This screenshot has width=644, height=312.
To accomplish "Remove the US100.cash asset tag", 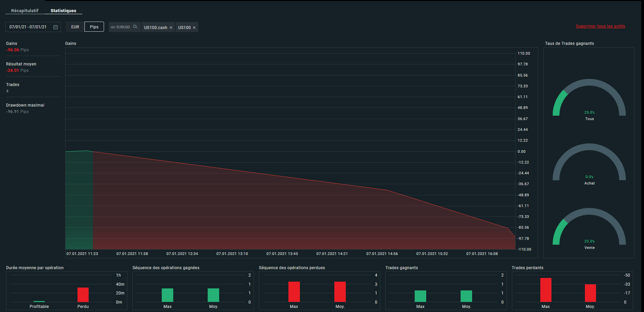I will (171, 28).
